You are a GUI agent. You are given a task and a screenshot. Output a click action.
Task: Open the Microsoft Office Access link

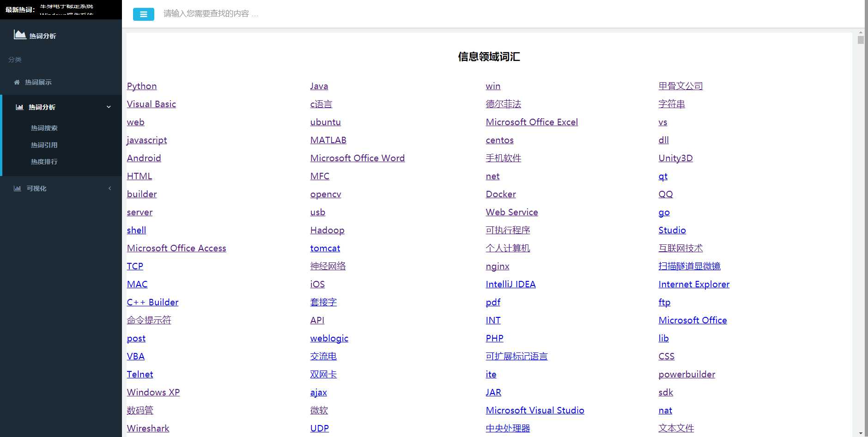[x=177, y=248]
